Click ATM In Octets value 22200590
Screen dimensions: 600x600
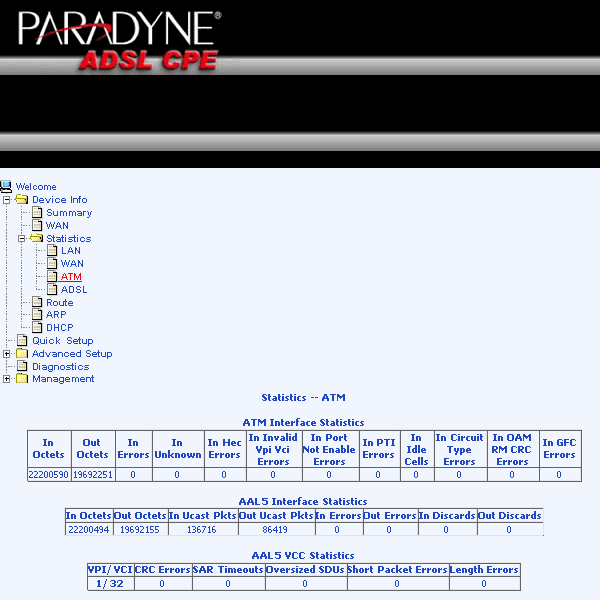tap(49, 474)
